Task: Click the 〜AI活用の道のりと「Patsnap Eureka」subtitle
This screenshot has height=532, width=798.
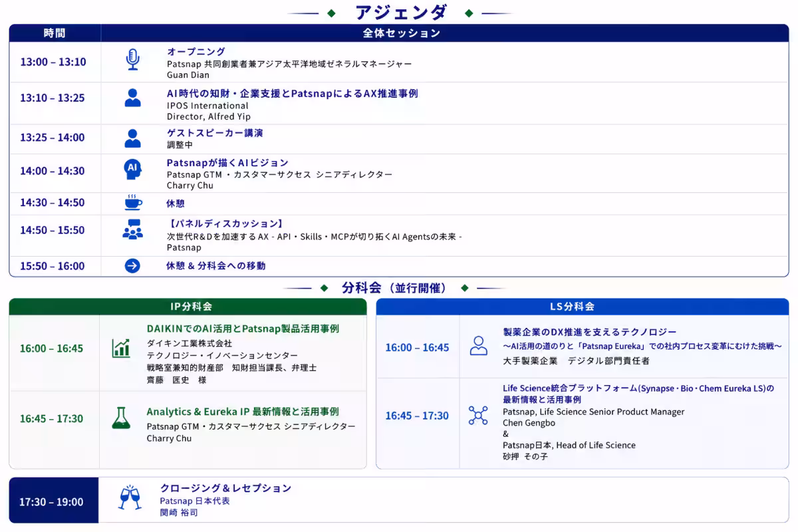Action: coord(642,346)
